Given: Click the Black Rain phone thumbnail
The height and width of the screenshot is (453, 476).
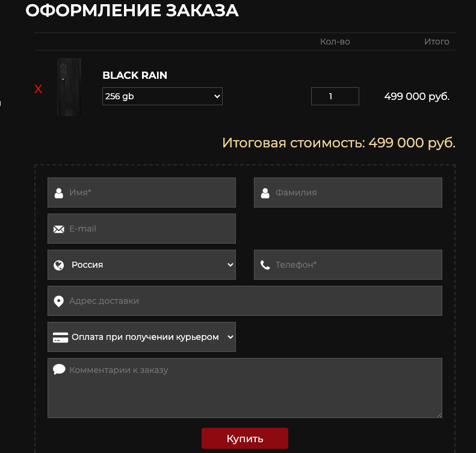Looking at the screenshot, I should [x=69, y=87].
